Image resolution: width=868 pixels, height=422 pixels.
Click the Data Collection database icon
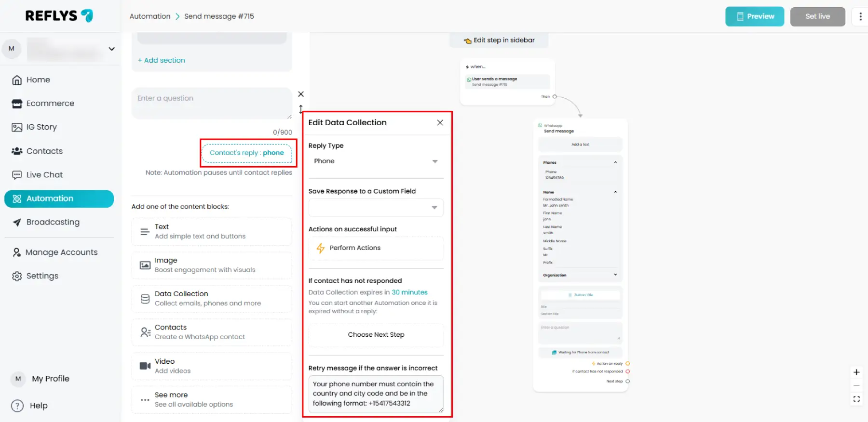pyautogui.click(x=145, y=299)
